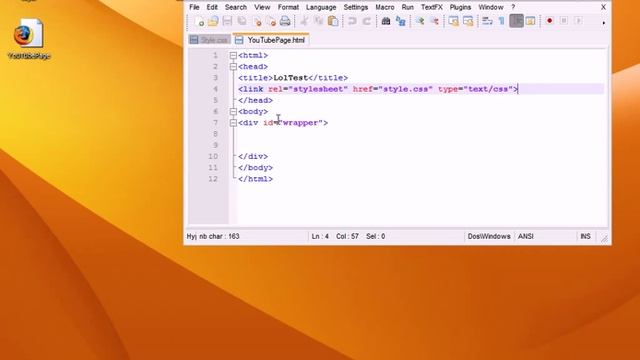Click the LolTest title text on line 3
The height and width of the screenshot is (360, 640).
point(291,78)
